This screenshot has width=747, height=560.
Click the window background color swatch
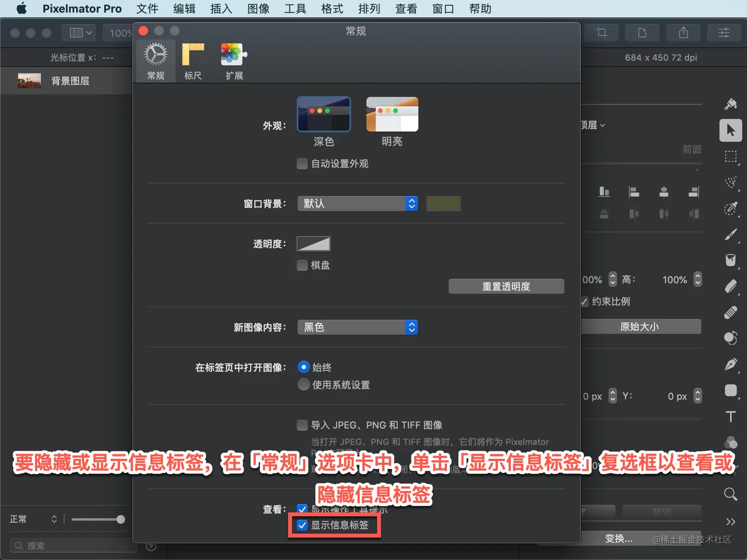[x=444, y=204]
